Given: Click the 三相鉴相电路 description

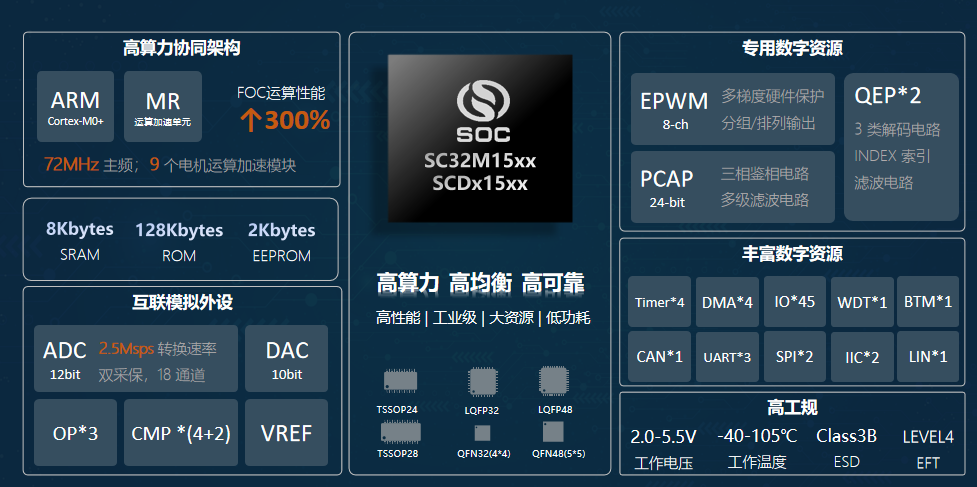Looking at the screenshot, I should coord(765,173).
